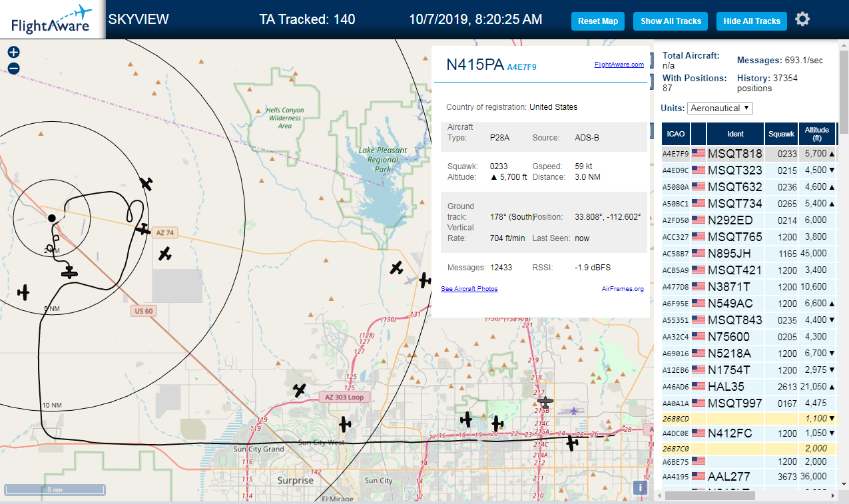Select aircraft icon below AZ 303 Loop label
849x504 pixels.
[x=344, y=423]
